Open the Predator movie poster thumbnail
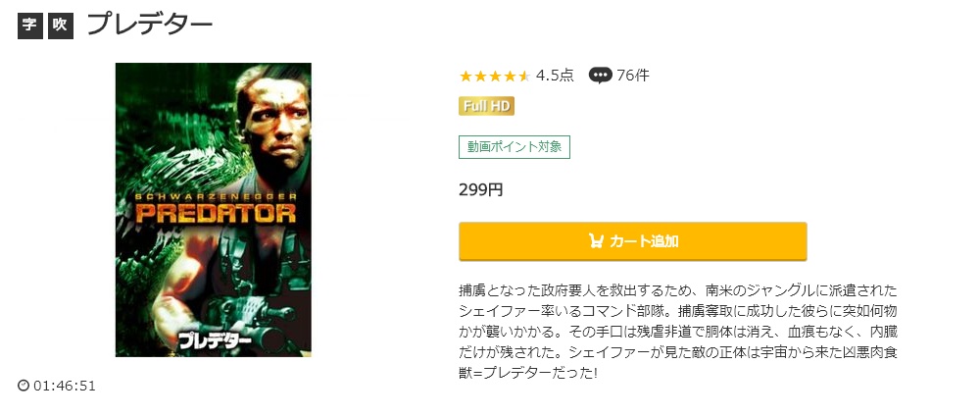This screenshot has height=416, width=980. point(213,209)
